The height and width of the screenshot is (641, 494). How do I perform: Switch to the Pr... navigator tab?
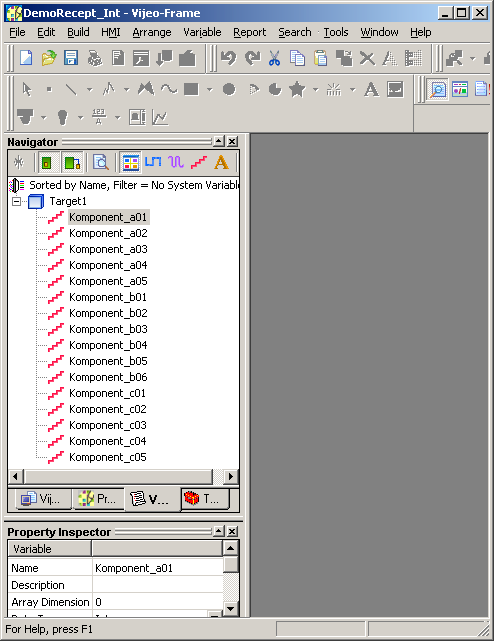click(98, 499)
